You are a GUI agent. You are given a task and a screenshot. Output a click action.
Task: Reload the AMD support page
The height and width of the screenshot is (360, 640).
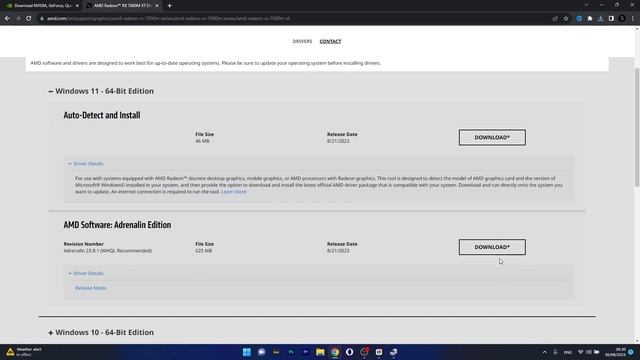coord(29,18)
